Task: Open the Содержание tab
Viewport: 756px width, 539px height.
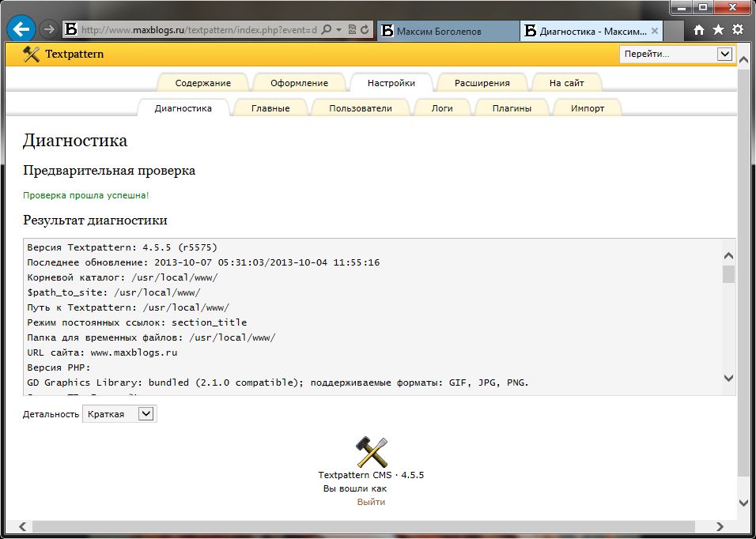Action: 203,83
